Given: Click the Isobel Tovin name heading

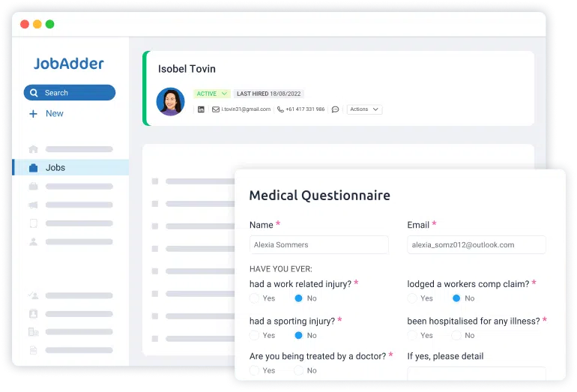Looking at the screenshot, I should [187, 69].
